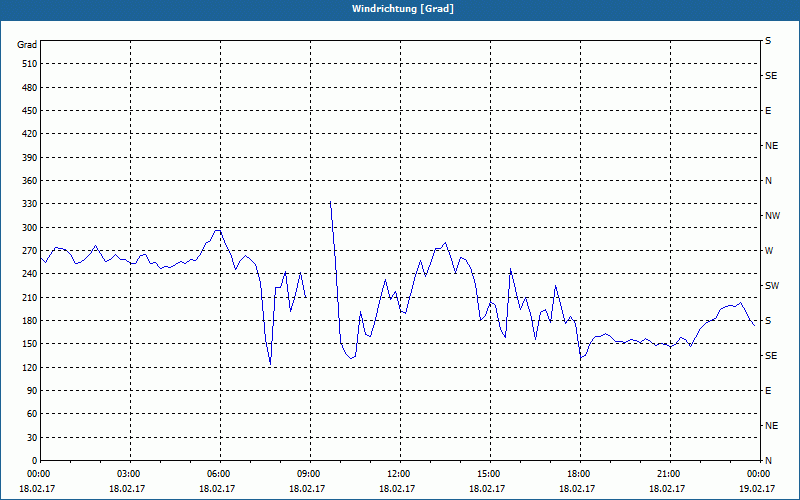800x500 pixels.
Task: Select the 480 value on the degree axis
Action: point(30,88)
